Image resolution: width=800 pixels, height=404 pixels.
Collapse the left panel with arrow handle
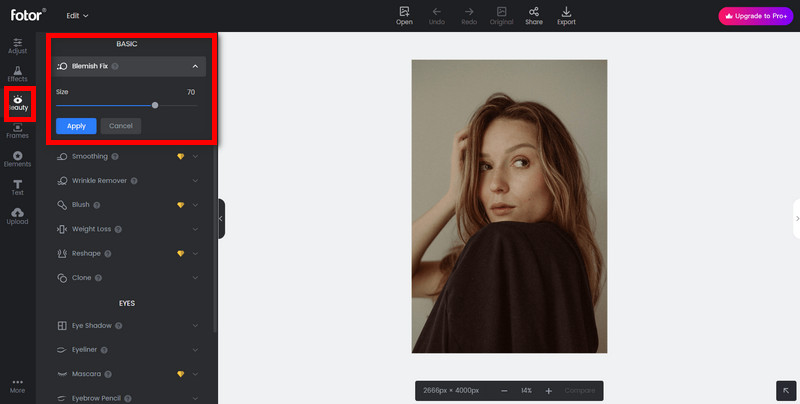221,218
